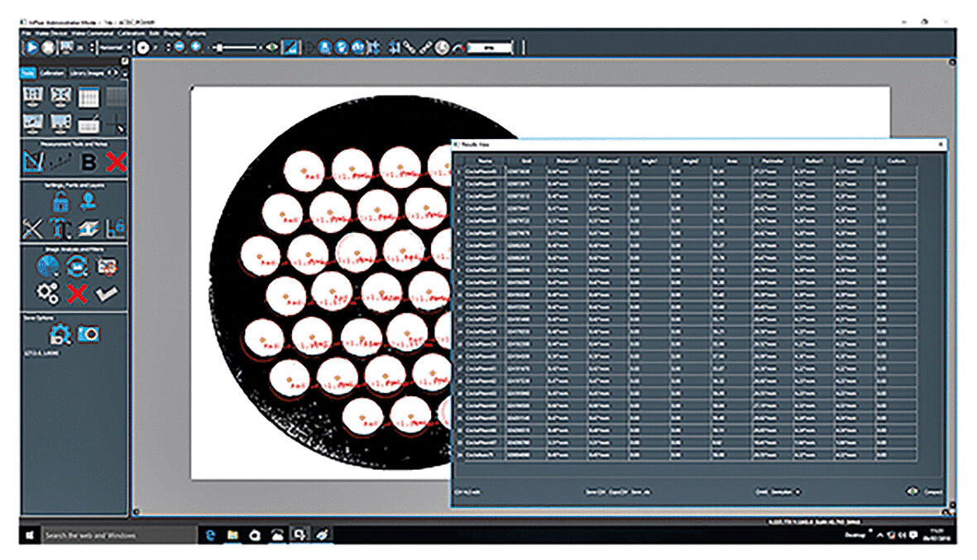Click the dimension L6 icon

point(115,229)
